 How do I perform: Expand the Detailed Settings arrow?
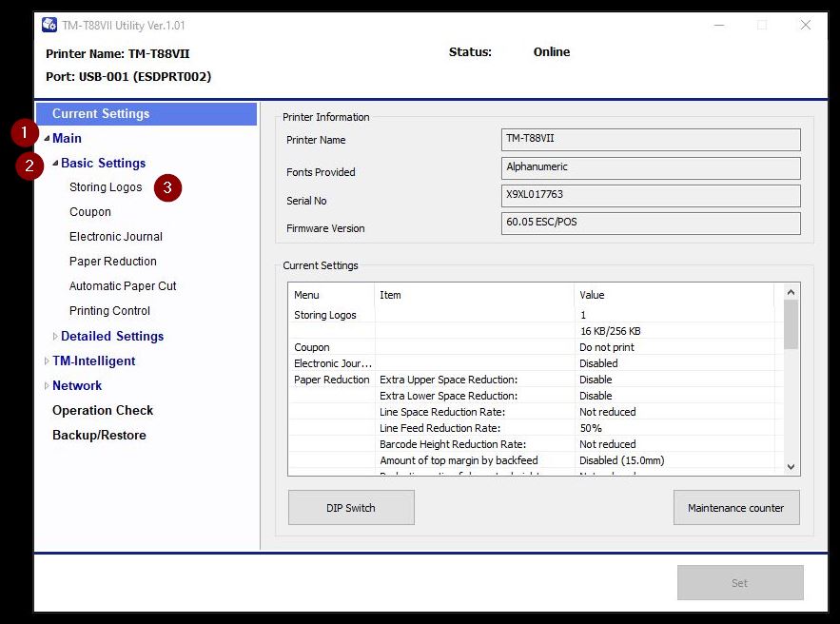(x=54, y=337)
